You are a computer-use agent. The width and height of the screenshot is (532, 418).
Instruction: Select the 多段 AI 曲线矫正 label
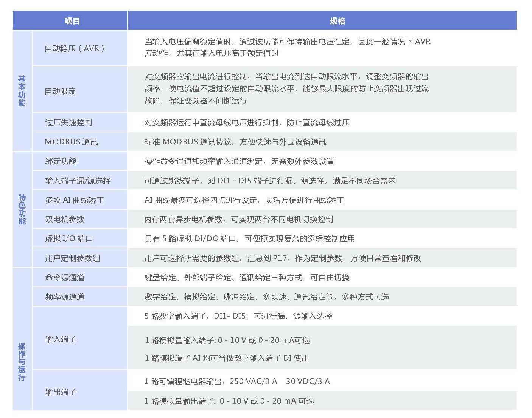click(75, 200)
